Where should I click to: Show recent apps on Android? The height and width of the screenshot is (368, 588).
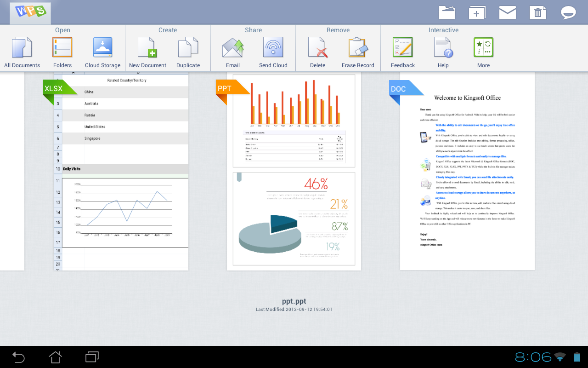pos(92,357)
